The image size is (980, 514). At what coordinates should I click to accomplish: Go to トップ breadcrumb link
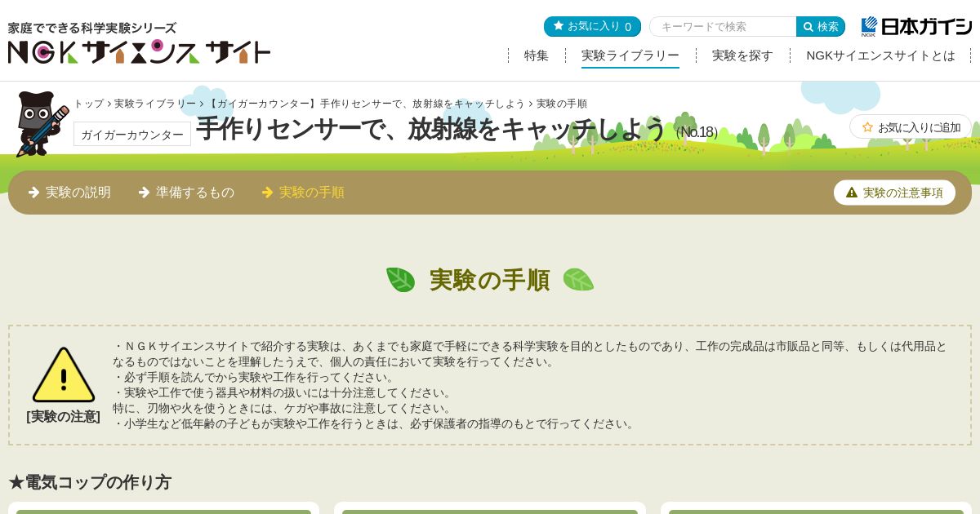[89, 104]
